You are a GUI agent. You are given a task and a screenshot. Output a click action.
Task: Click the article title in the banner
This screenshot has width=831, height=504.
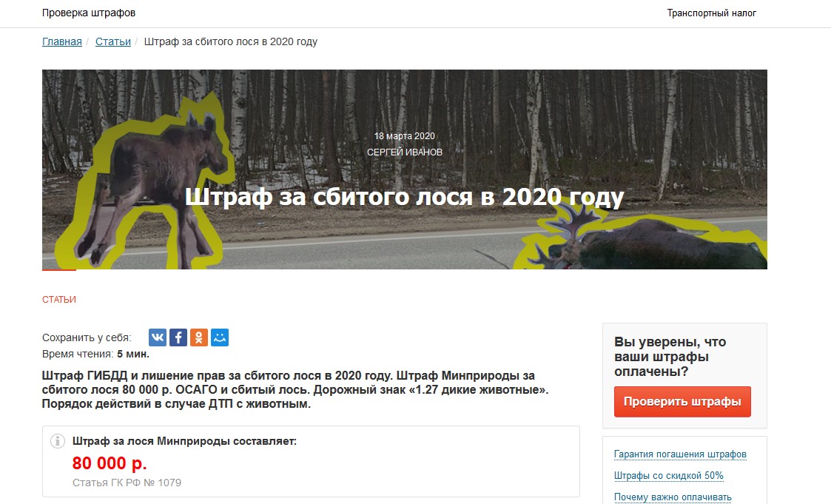coord(404,197)
